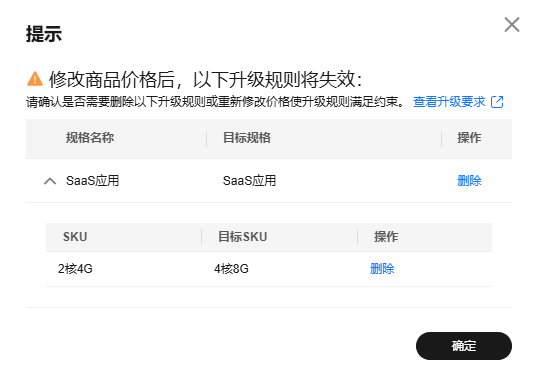Click the 目标SKU column header
The image size is (539, 382).
[243, 237]
